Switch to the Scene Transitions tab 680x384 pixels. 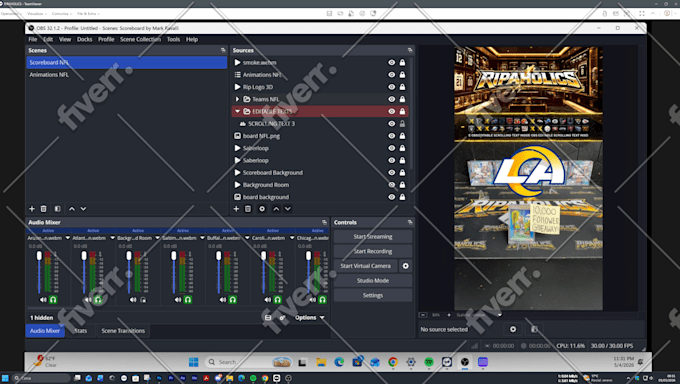click(123, 331)
